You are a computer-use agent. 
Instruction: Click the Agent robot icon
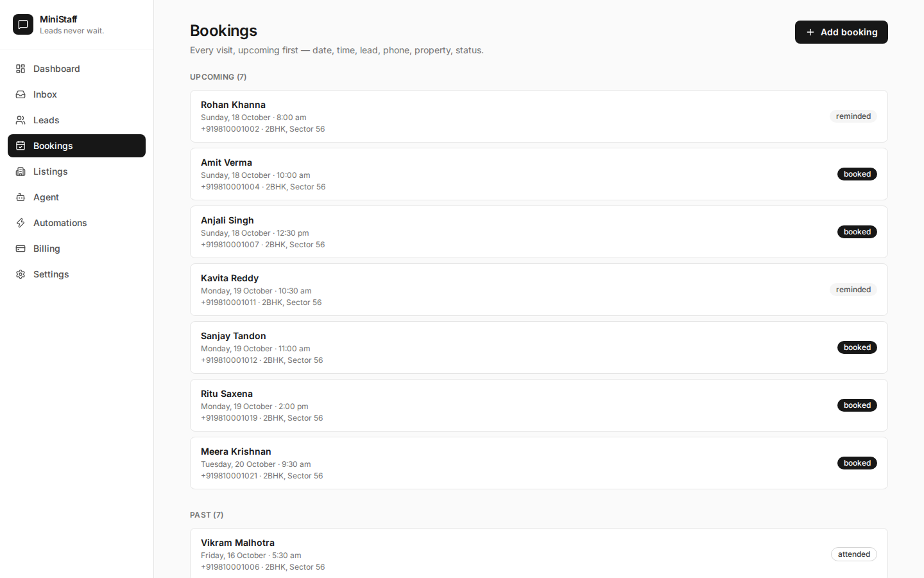pyautogui.click(x=21, y=197)
